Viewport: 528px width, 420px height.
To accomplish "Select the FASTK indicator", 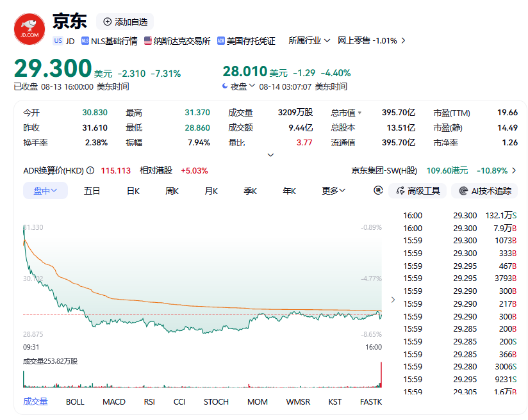I will pyautogui.click(x=371, y=402).
